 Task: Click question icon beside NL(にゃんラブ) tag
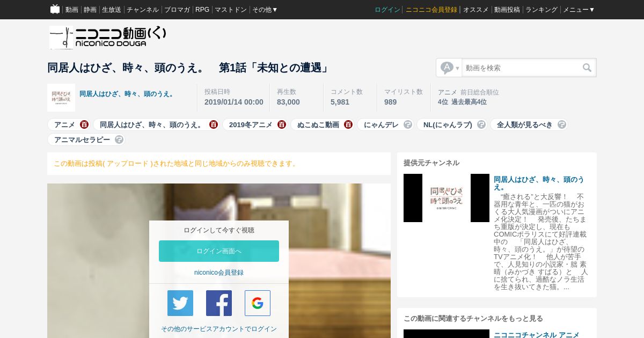481,124
